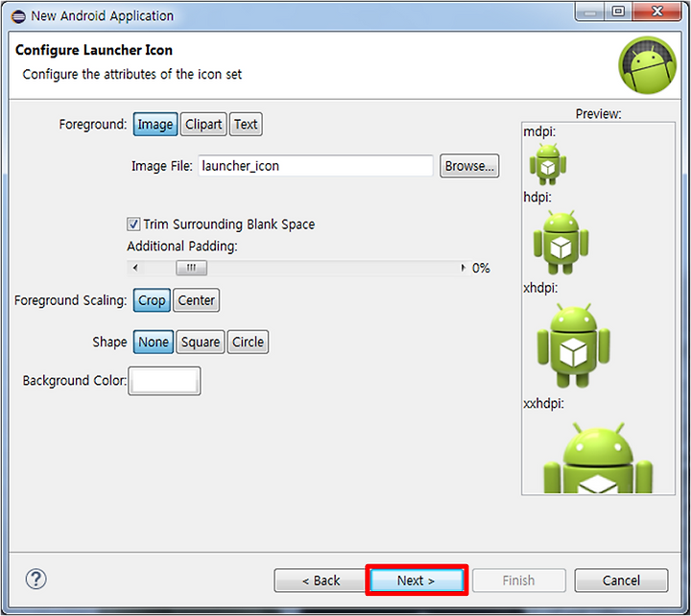Set Foreground Scaling to Center
Screen dimensions: 691x616
pyautogui.click(x=196, y=300)
